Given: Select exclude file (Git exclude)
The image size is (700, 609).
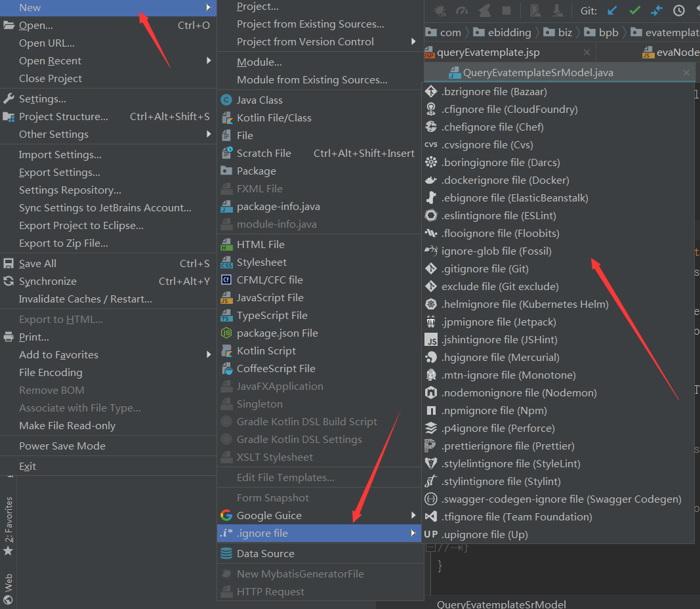Looking at the screenshot, I should pyautogui.click(x=558, y=287).
